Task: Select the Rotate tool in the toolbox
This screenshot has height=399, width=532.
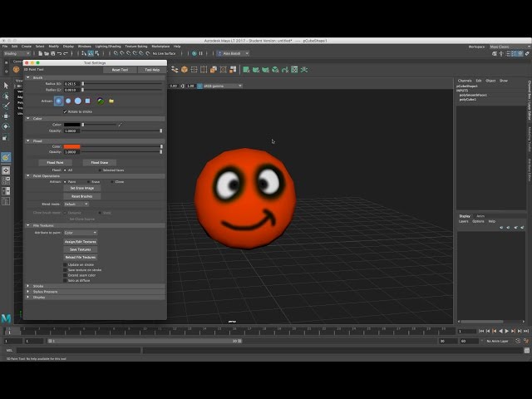Action: tap(6, 126)
